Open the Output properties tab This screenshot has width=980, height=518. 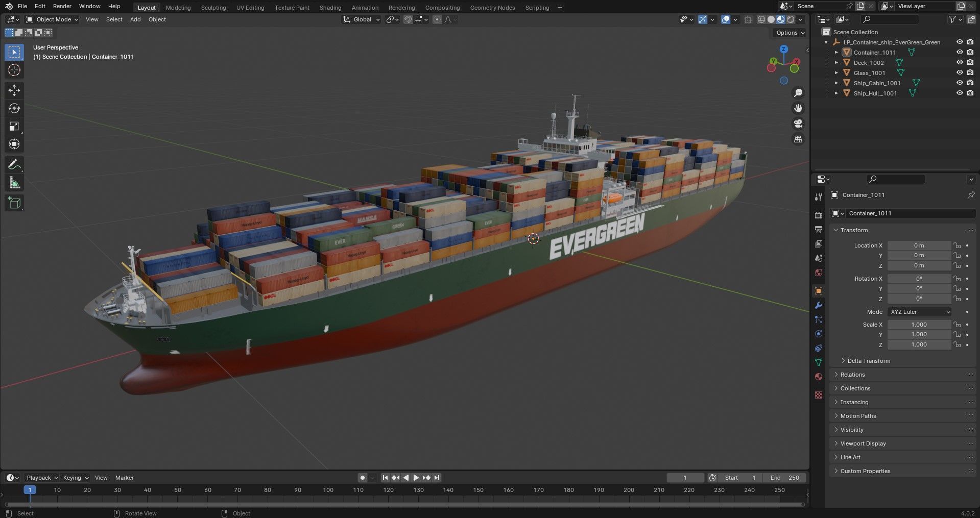(819, 229)
